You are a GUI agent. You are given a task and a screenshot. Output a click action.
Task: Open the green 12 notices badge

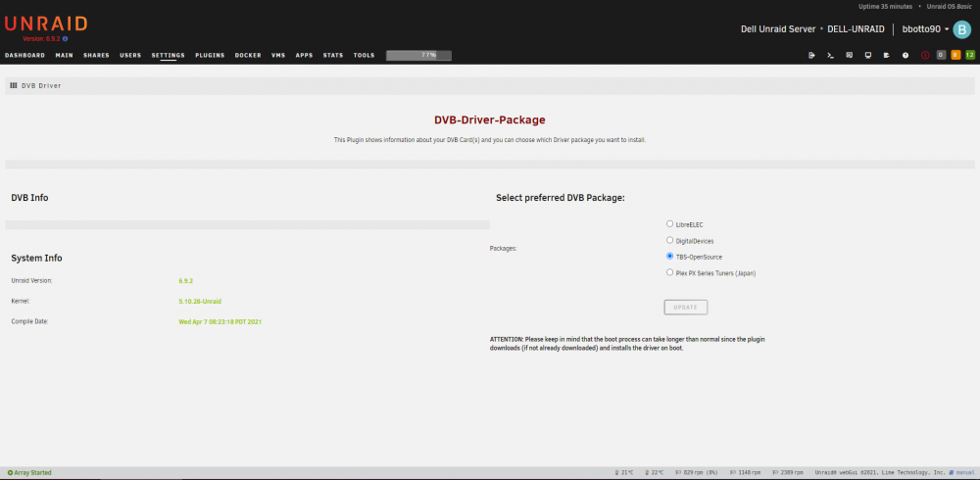(x=969, y=55)
